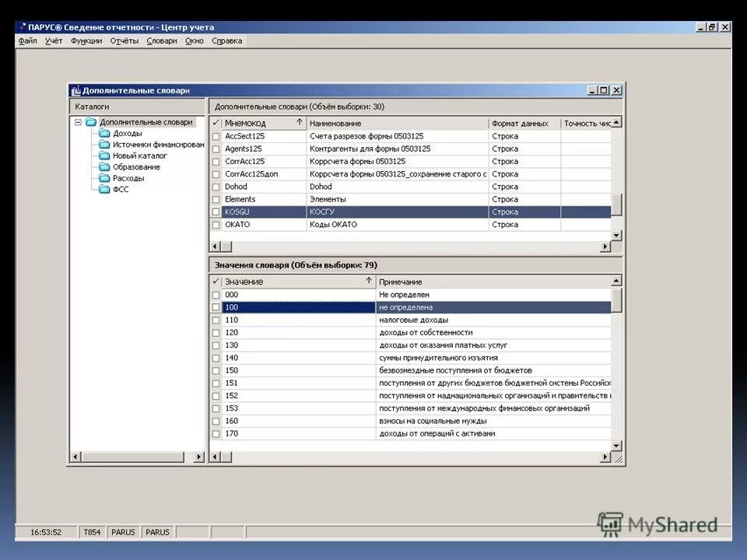Select the Elements dictionary row
Viewport: 747px width, 560px height.
click(x=411, y=200)
